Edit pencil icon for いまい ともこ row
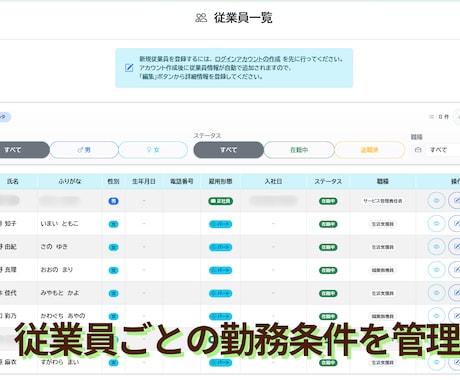The height and width of the screenshot is (380, 460). (455, 224)
